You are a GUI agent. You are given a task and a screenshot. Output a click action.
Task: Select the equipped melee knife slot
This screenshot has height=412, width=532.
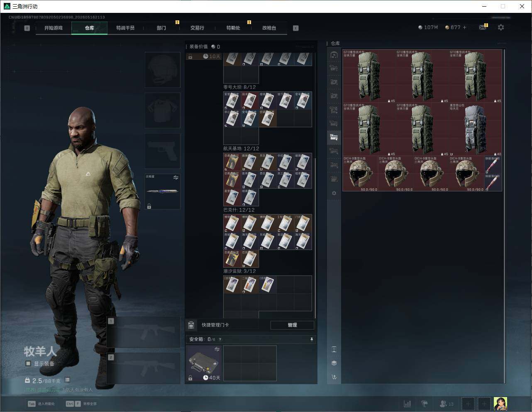click(163, 191)
